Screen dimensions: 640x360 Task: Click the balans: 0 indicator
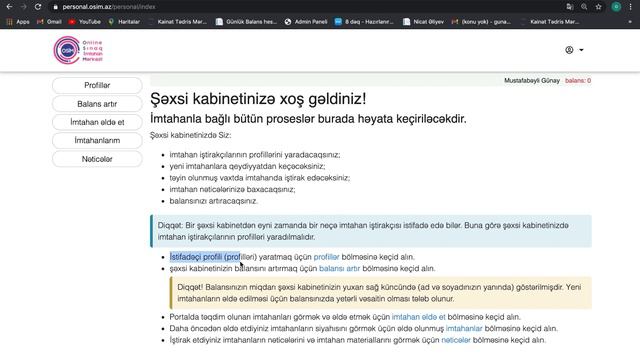[x=578, y=81]
